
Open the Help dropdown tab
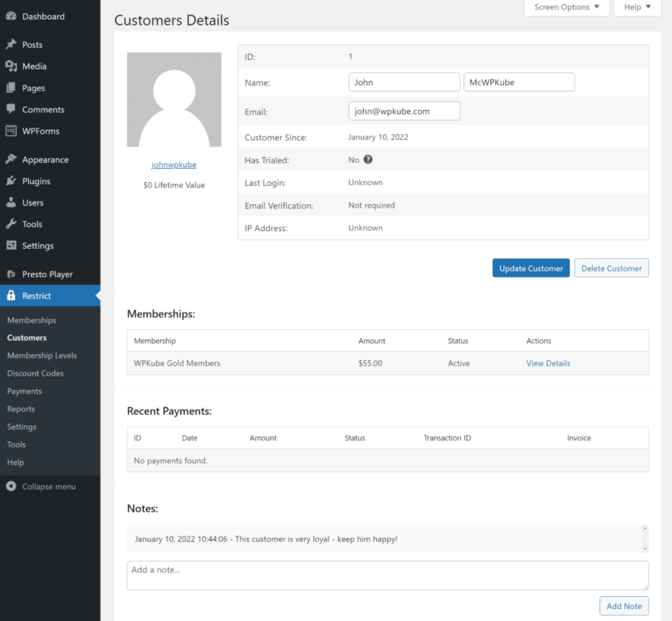click(637, 7)
